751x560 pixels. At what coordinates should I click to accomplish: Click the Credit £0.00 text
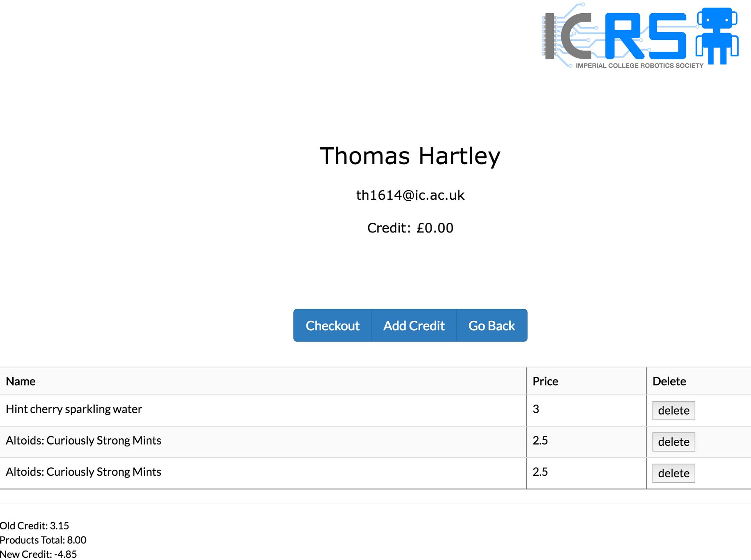point(410,228)
